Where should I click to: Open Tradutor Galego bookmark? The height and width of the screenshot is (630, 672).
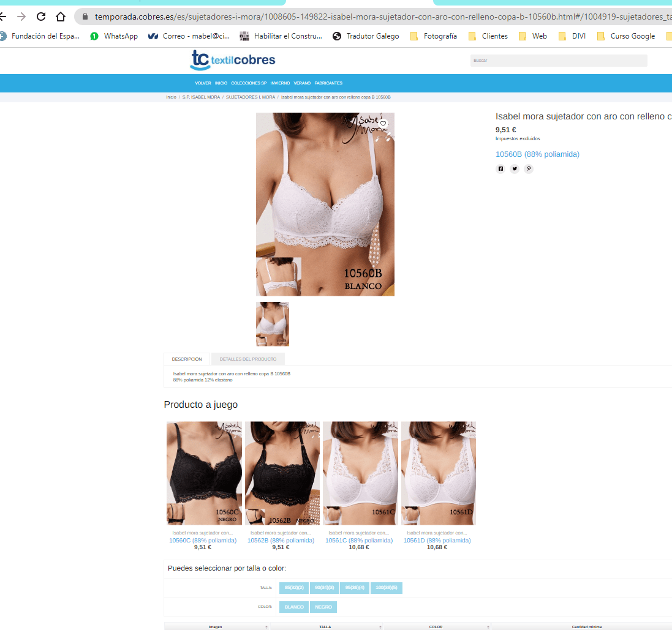366,36
